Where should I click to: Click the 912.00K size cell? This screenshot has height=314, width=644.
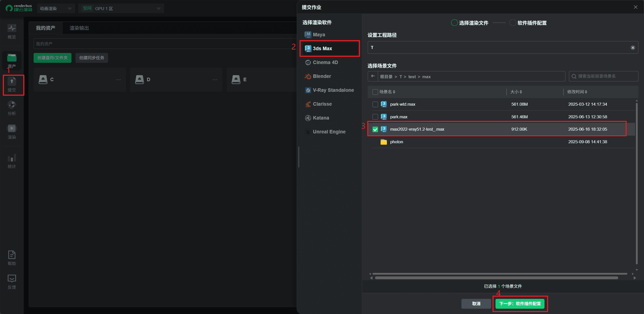[x=519, y=129]
